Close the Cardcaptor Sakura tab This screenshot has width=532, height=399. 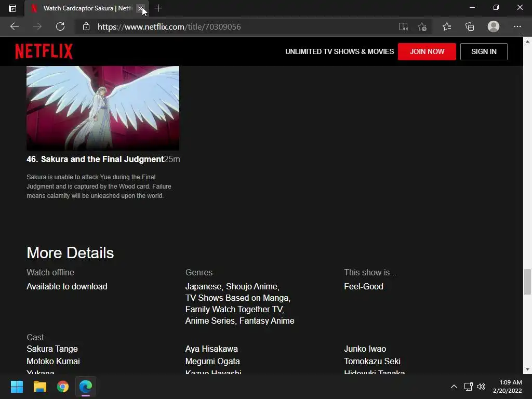tap(140, 8)
